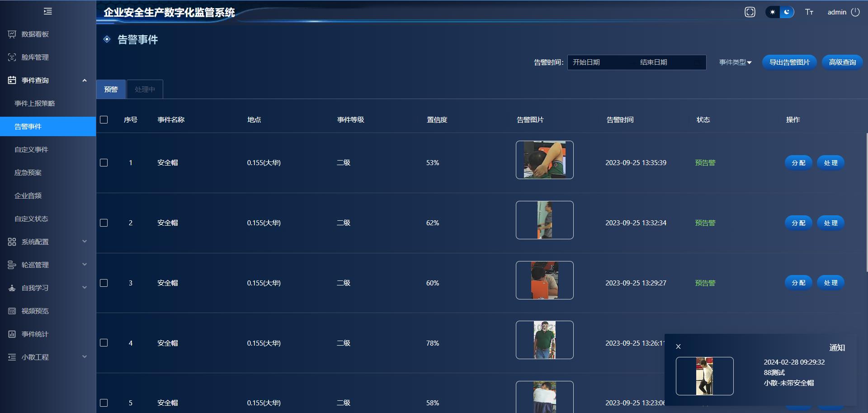The image size is (868, 413).
Task: Click the 轮巡管理 icon in the sidebar
Action: [x=12, y=265]
